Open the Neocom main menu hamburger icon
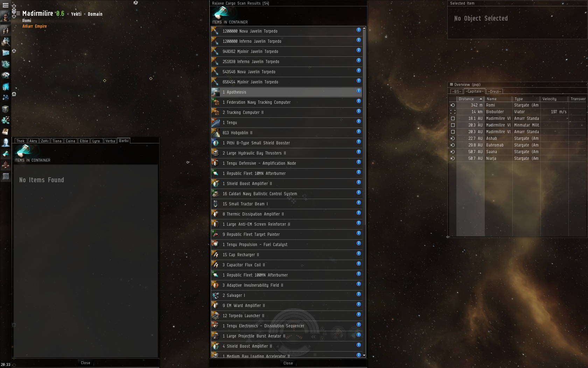588x368 pixels. click(5, 5)
